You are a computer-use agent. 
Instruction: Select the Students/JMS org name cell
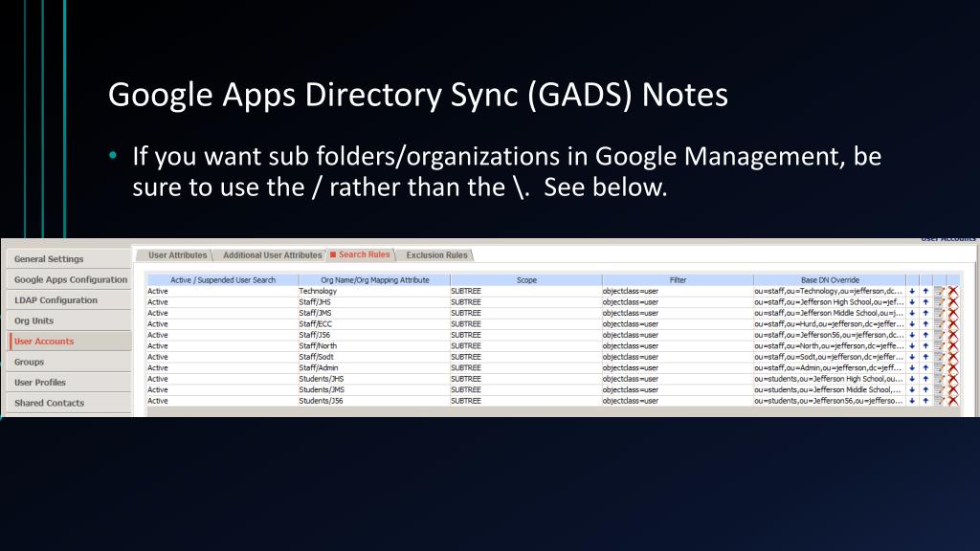coord(374,390)
